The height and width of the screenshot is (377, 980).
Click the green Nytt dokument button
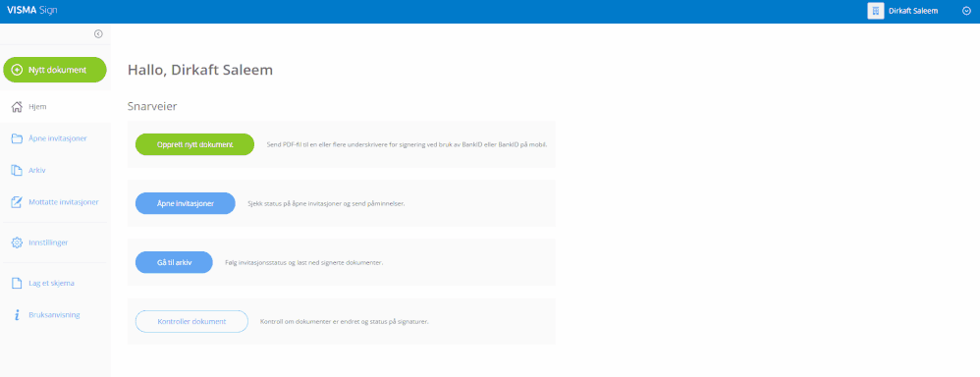click(x=55, y=70)
